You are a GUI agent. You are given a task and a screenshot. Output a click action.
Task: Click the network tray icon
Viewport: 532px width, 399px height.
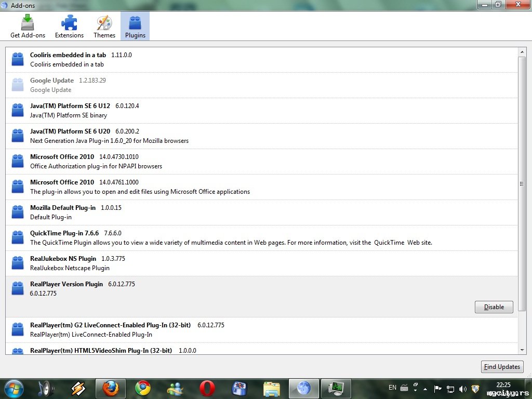tap(450, 389)
